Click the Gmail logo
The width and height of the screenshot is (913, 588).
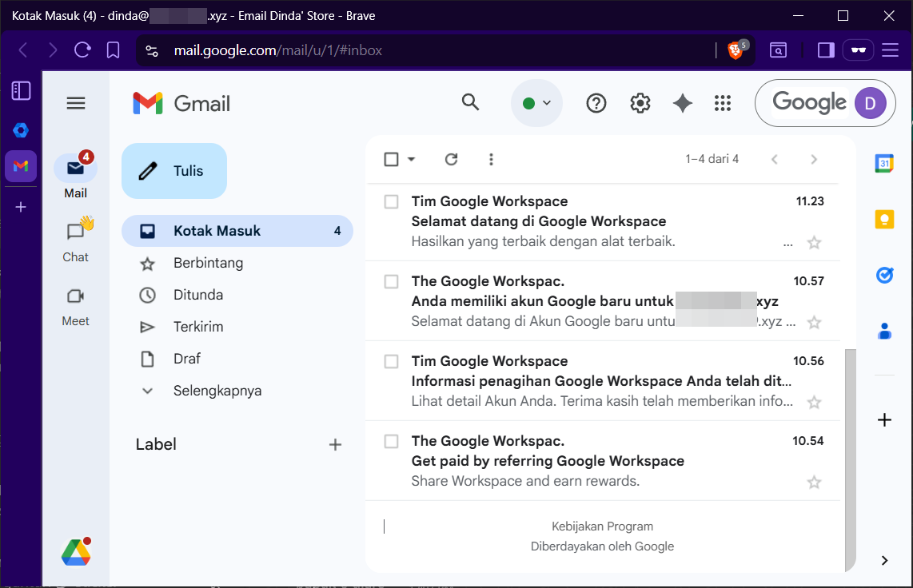pos(181,104)
